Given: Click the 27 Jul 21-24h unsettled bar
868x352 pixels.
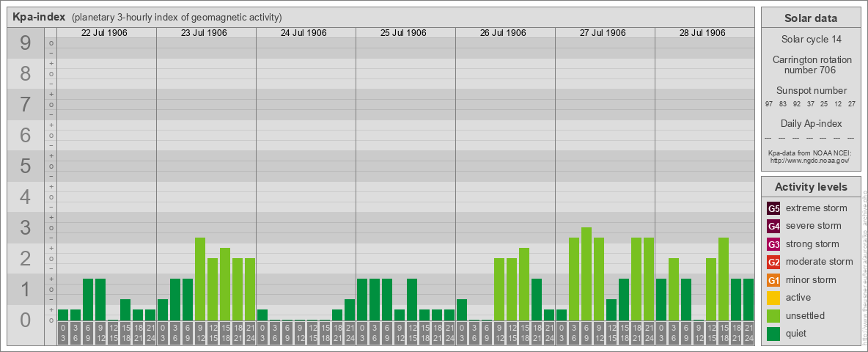Looking at the screenshot, I should [x=649, y=279].
